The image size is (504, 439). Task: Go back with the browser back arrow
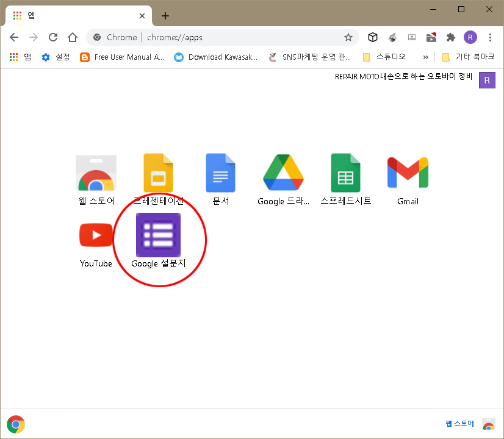point(14,37)
